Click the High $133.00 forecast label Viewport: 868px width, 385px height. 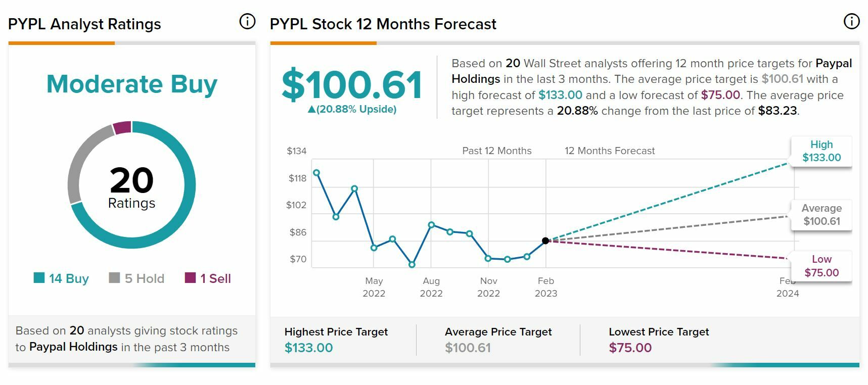(821, 151)
